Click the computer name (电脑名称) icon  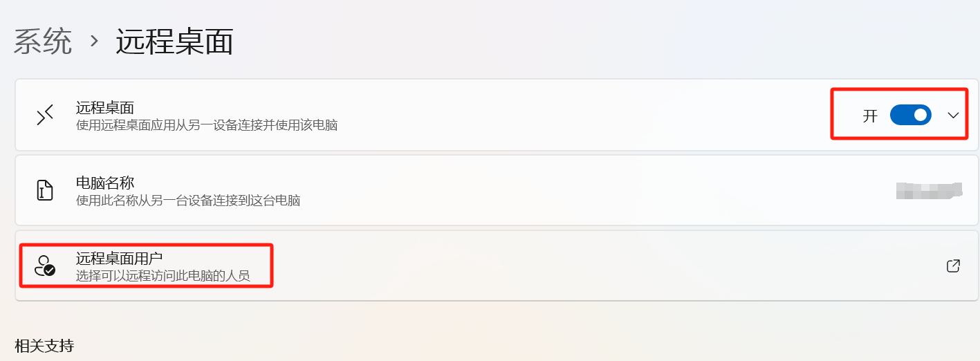click(45, 190)
